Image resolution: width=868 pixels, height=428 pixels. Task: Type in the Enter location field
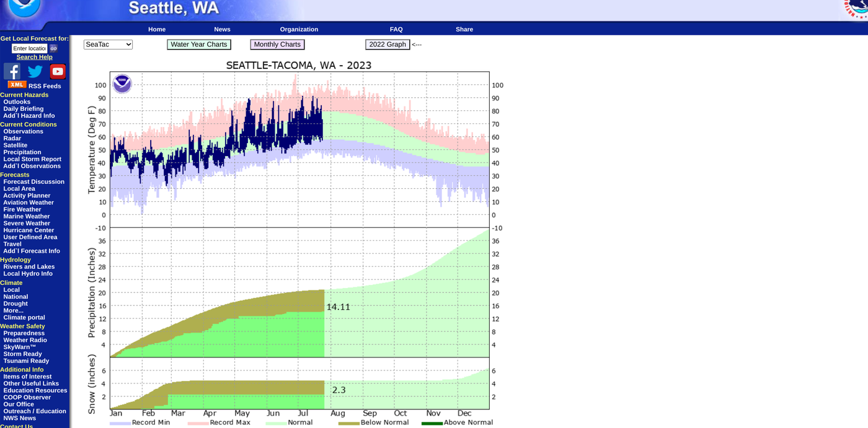(29, 48)
